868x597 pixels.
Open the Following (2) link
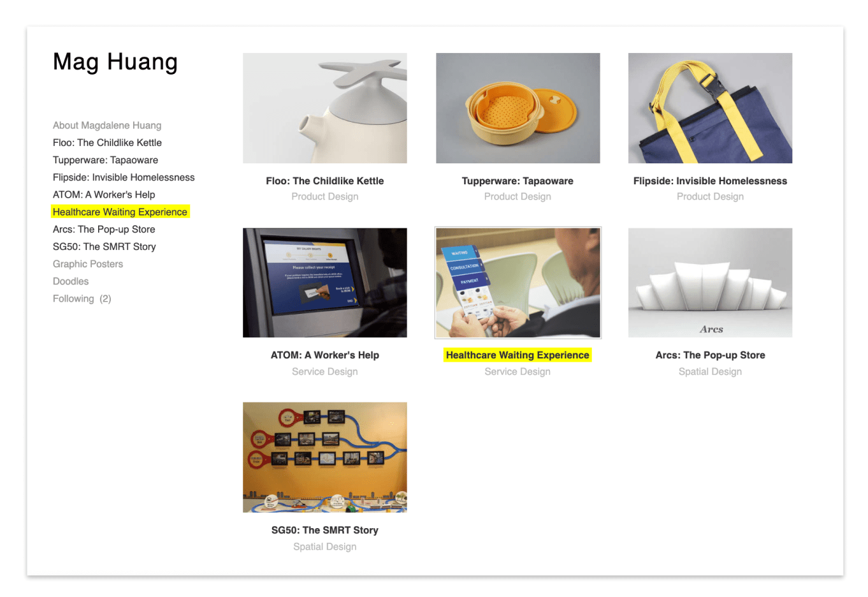tap(82, 298)
